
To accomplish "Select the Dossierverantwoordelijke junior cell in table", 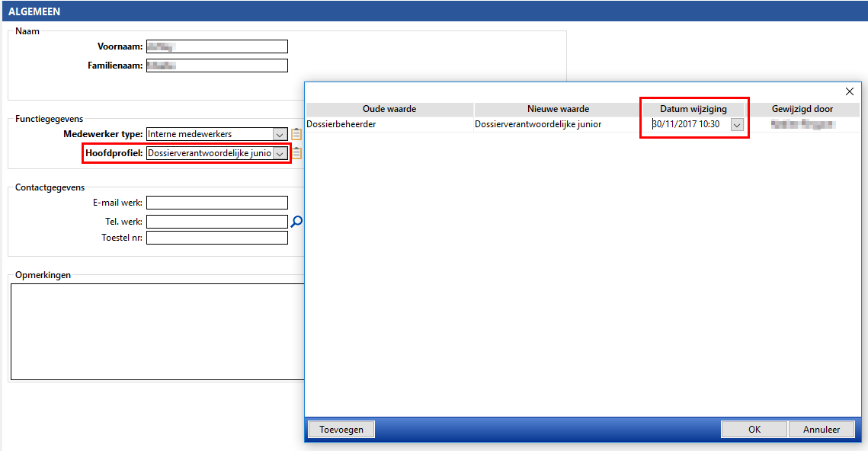I will point(558,124).
